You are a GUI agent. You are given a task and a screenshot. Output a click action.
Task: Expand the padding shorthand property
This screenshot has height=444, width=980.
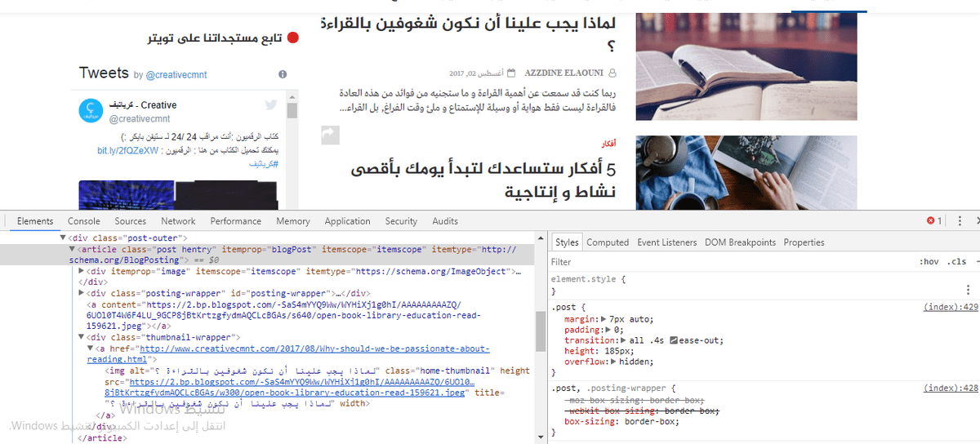(608, 330)
